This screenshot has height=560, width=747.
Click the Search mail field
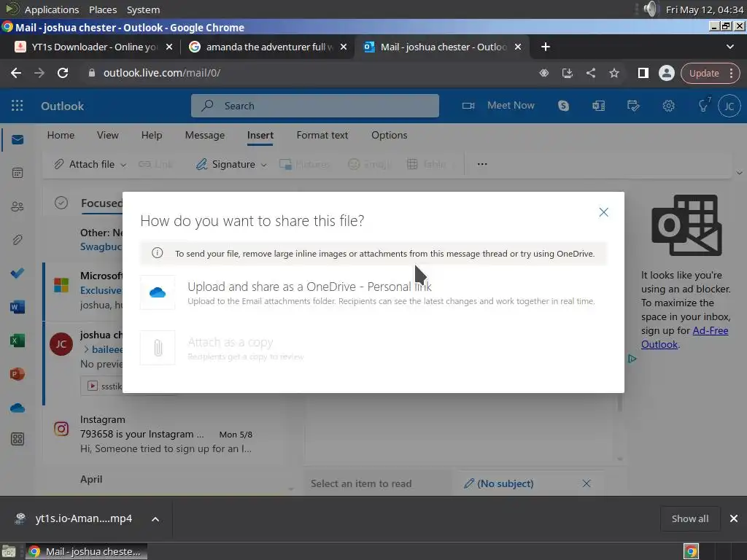coord(315,106)
